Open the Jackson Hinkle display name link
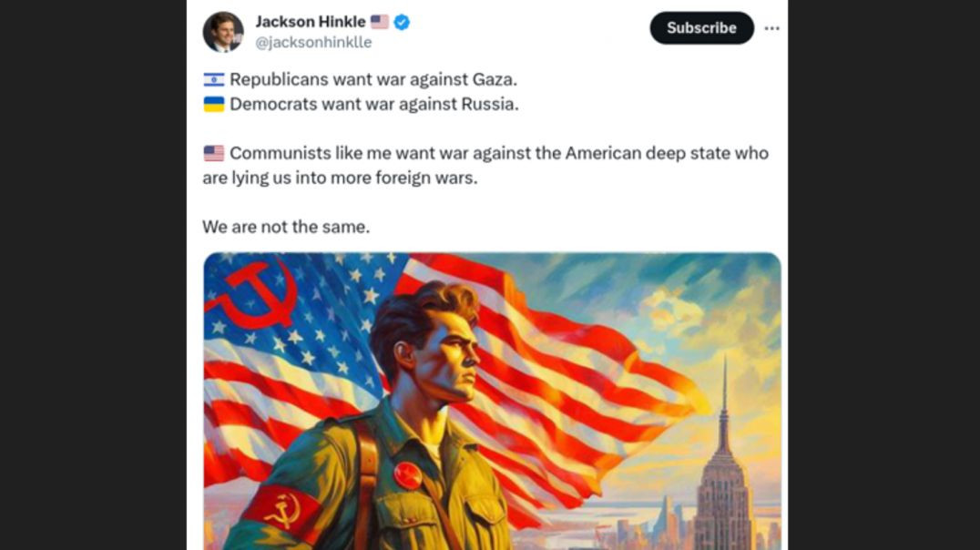Image resolution: width=980 pixels, height=550 pixels. coord(310,22)
